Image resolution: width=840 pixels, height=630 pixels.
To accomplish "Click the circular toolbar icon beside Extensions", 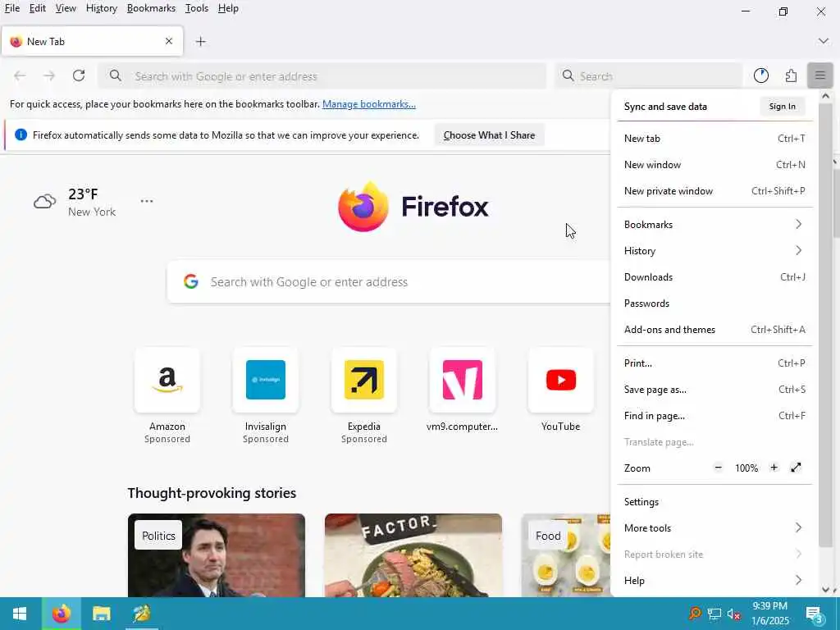I will tap(760, 75).
